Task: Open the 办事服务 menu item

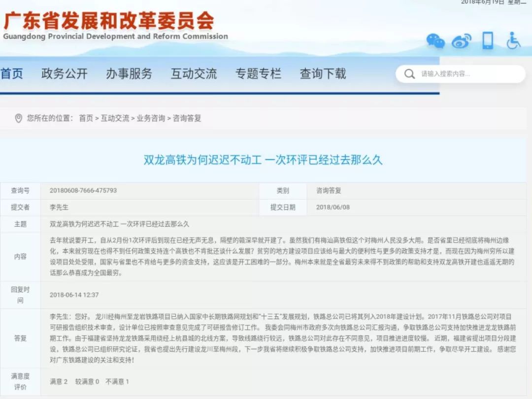Action: pos(130,73)
